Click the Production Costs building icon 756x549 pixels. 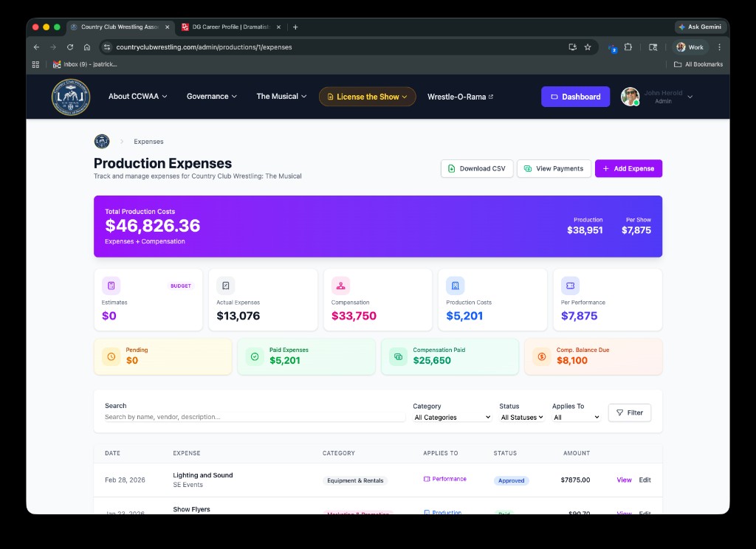tap(456, 286)
